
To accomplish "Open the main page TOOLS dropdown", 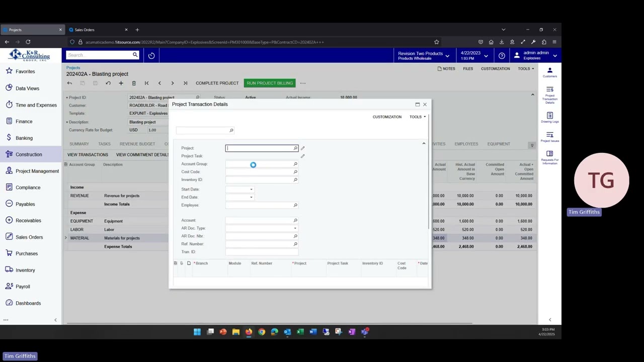I will [x=526, y=69].
